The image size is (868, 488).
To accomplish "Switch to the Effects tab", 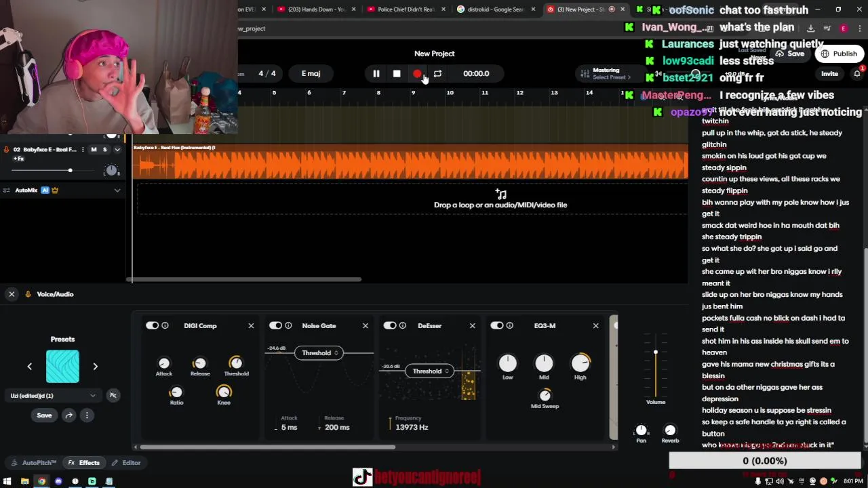I will pyautogui.click(x=84, y=463).
